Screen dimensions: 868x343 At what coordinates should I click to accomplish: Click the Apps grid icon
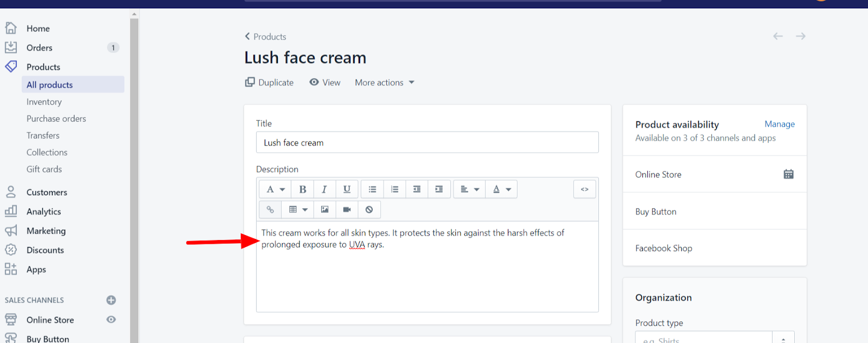[x=11, y=269]
